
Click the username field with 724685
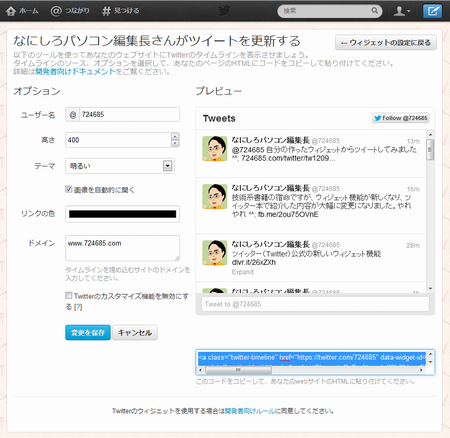coord(129,114)
